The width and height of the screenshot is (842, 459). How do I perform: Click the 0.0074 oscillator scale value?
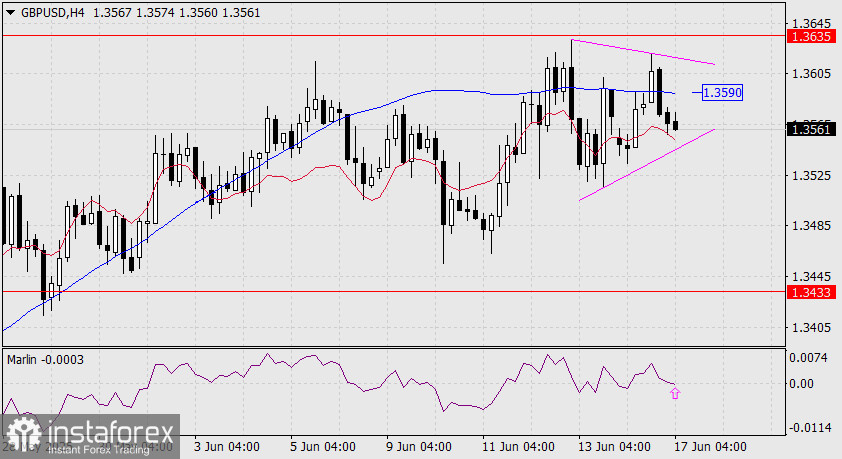pyautogui.click(x=809, y=358)
